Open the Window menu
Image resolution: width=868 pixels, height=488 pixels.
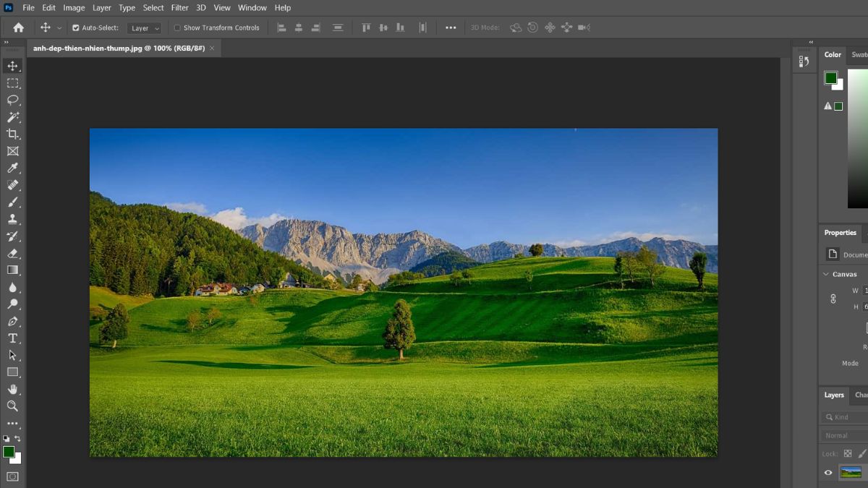click(252, 8)
